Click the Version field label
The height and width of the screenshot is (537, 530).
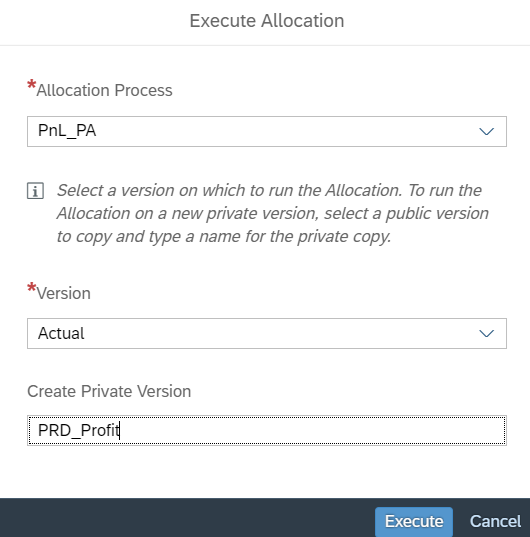[64, 294]
